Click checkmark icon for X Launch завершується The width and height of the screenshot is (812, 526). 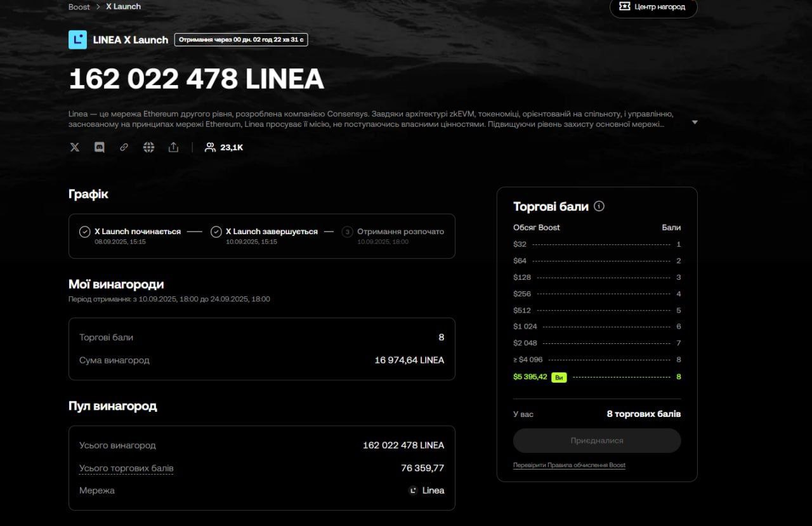216,232
